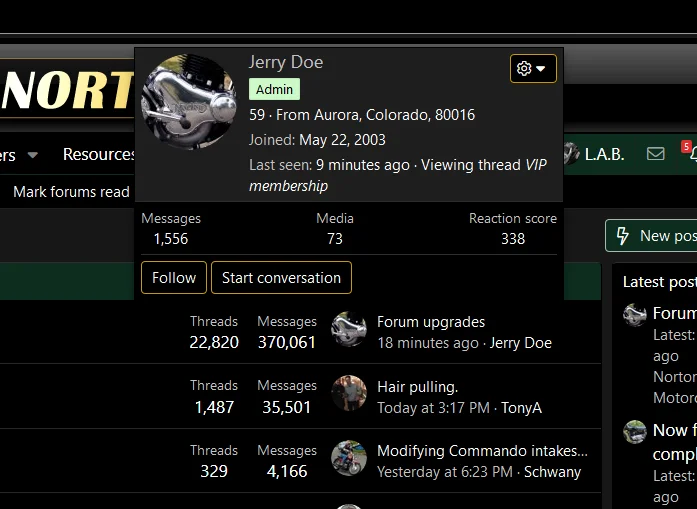Click avatar beside first Latest posts entry
Image resolution: width=697 pixels, height=509 pixels.
coord(635,315)
